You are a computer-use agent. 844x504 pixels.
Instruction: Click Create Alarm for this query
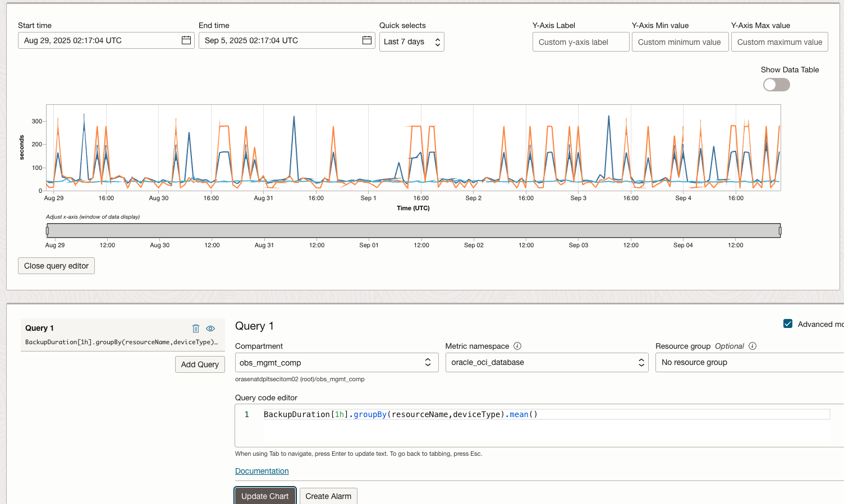click(328, 496)
